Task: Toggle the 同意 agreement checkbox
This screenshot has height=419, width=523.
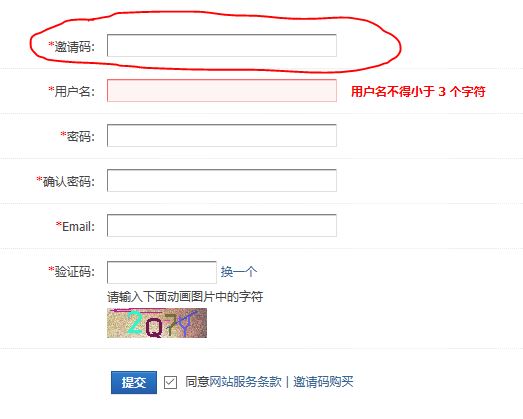Action: pyautogui.click(x=170, y=382)
